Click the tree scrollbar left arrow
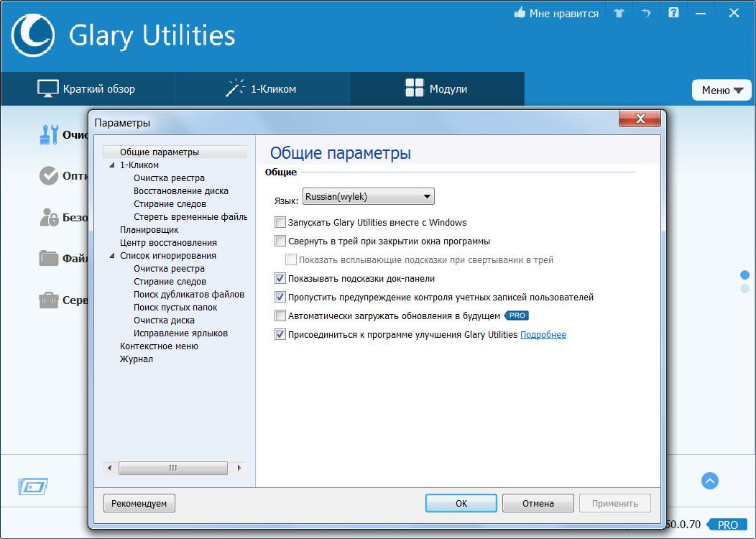Viewport: 756px width, 539px height. 109,468
